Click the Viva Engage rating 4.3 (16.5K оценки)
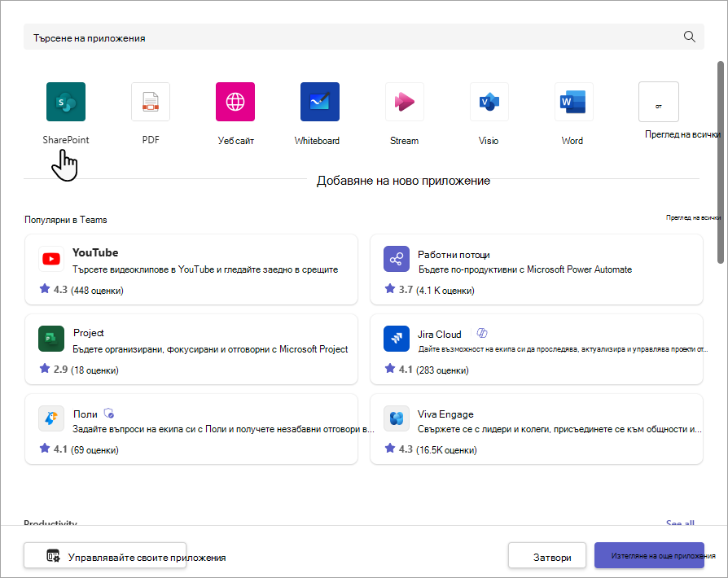Image resolution: width=728 pixels, height=578 pixels. [431, 449]
